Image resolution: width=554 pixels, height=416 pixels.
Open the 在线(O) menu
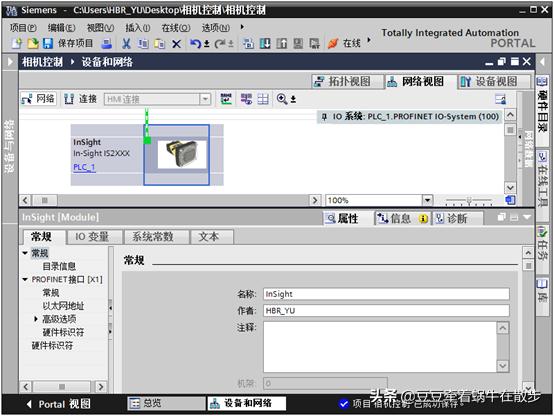pos(176,28)
